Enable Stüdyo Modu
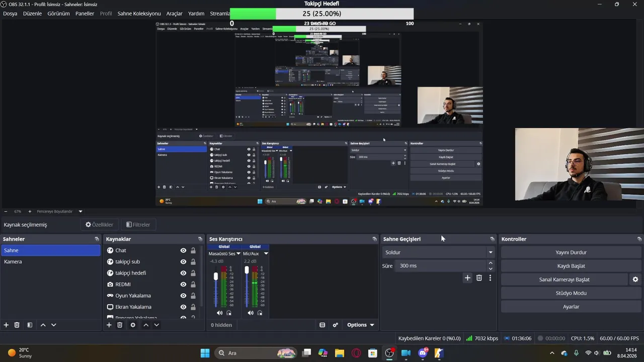 571,293
